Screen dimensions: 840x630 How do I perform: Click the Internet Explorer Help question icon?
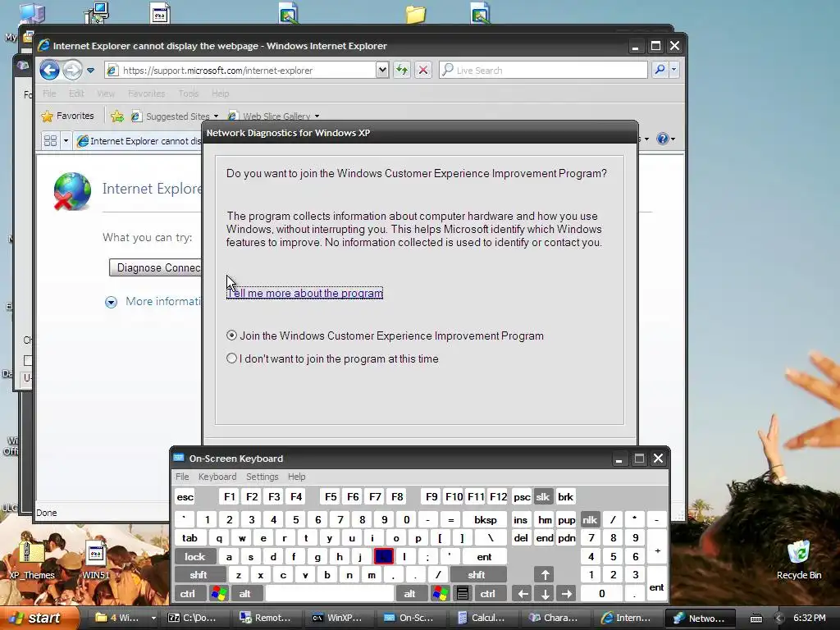click(663, 139)
